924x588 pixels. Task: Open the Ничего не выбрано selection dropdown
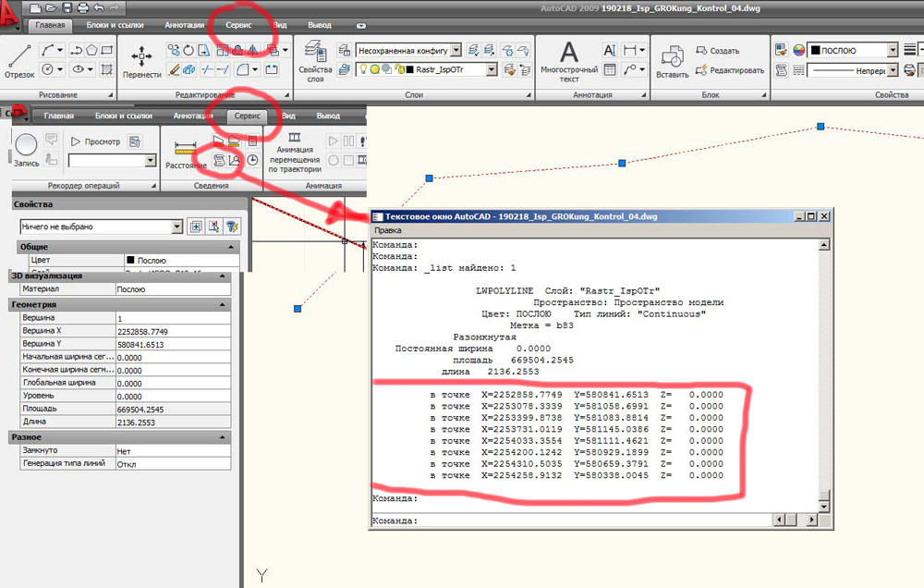[176, 227]
